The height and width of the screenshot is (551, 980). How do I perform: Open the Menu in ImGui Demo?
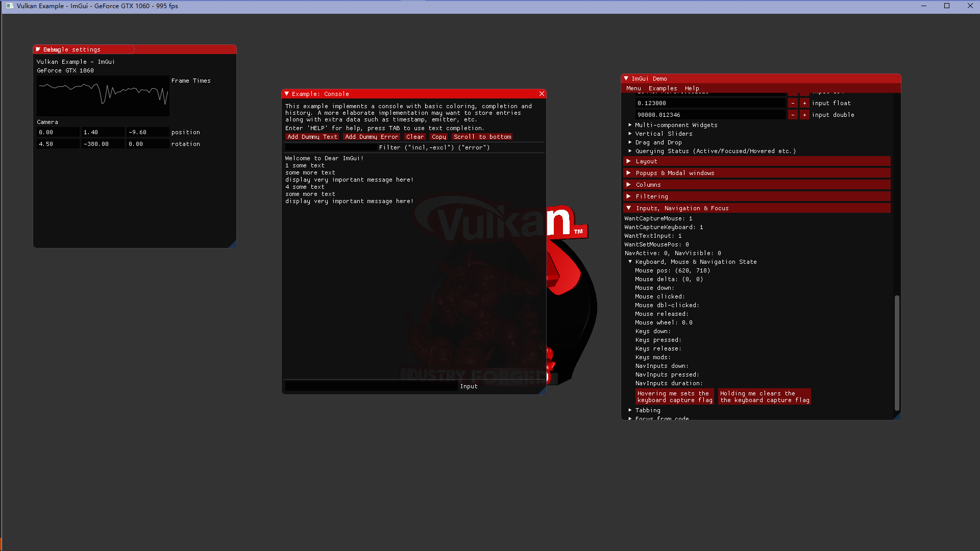[633, 88]
